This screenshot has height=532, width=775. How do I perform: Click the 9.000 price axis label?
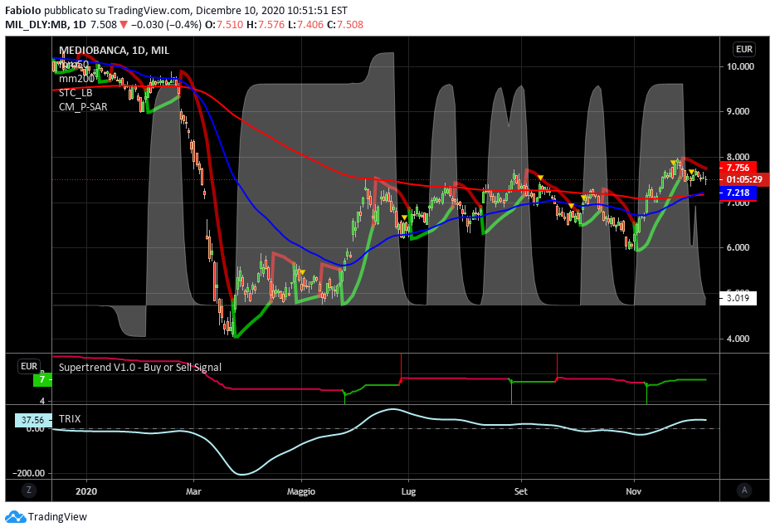tap(738, 112)
